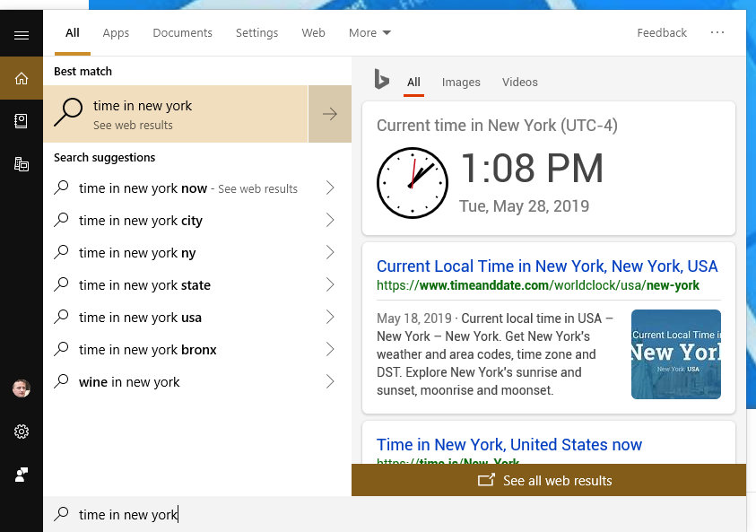
Task: Click the analog clock graphic
Action: tap(413, 183)
